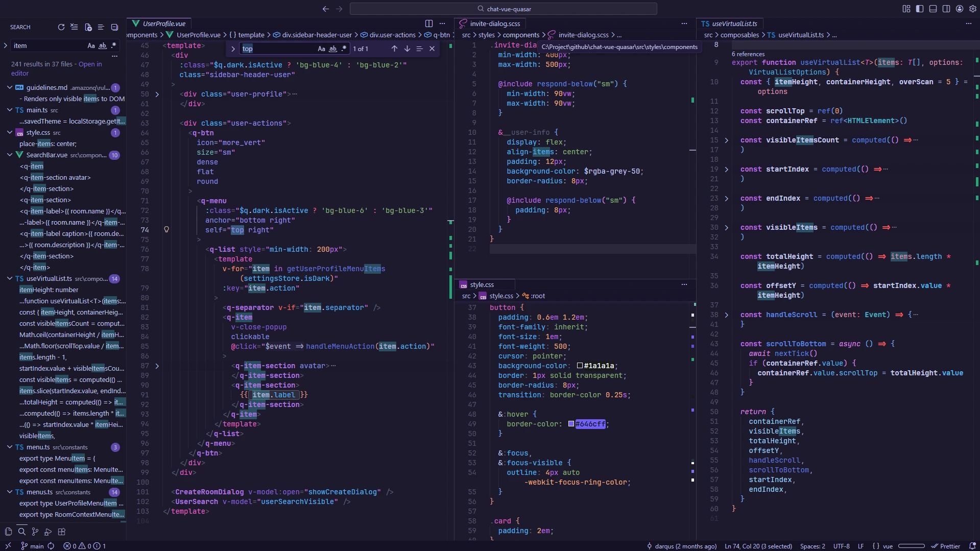Open Extensions view
Viewport: 980px width, 551px height.
pos(62,532)
